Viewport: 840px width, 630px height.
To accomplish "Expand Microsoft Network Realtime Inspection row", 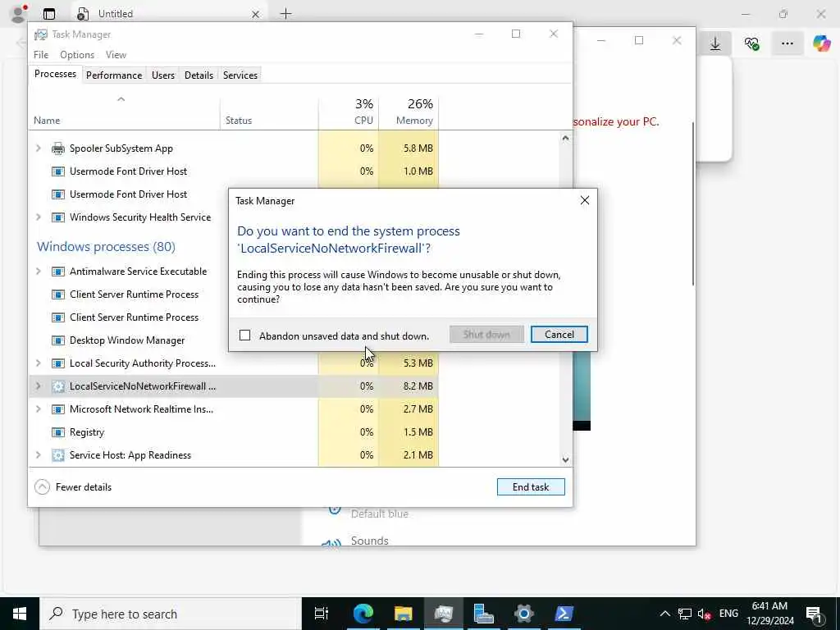I will pyautogui.click(x=38, y=409).
